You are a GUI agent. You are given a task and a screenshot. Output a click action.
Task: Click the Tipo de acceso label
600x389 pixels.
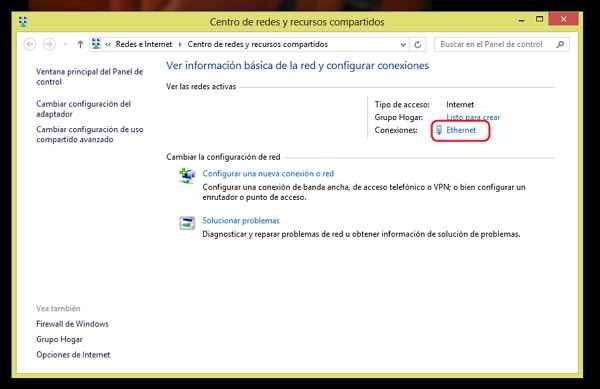402,104
